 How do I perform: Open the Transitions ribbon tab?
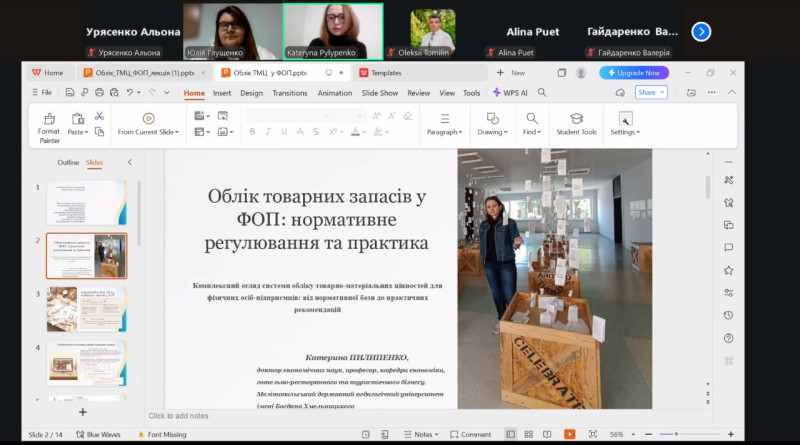tap(289, 93)
